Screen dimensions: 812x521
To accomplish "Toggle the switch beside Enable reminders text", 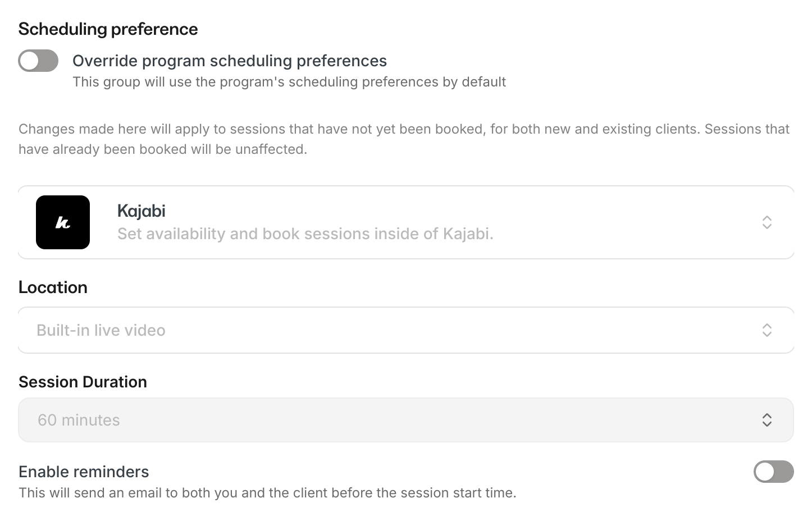I will (773, 473).
